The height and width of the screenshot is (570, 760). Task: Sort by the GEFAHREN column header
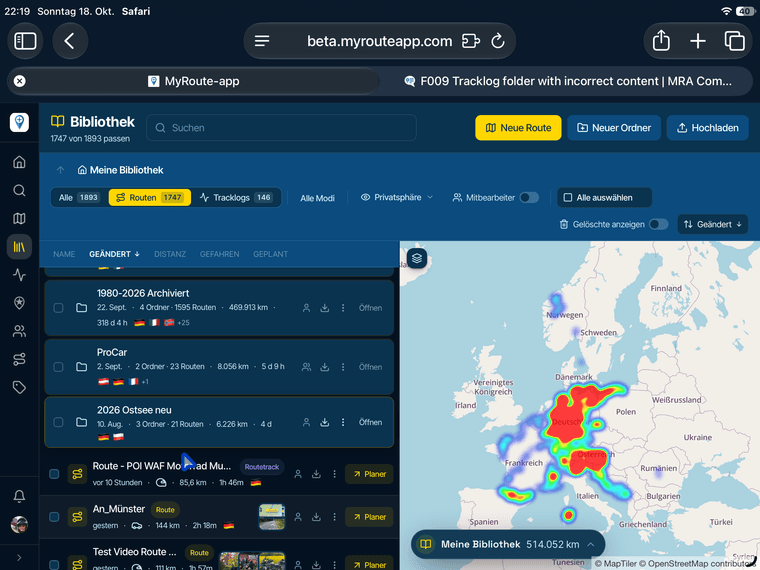pyautogui.click(x=219, y=254)
